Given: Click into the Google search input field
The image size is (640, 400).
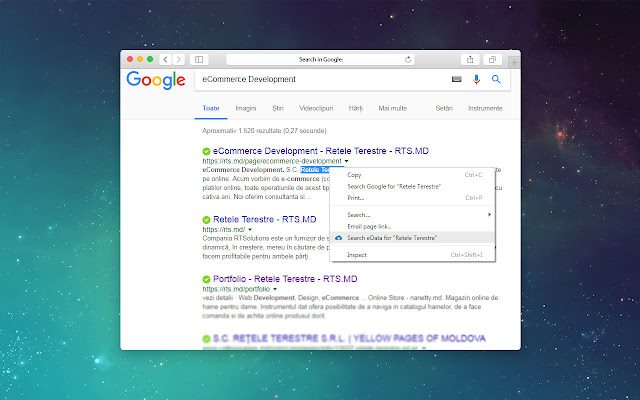Looking at the screenshot, I should 320,78.
